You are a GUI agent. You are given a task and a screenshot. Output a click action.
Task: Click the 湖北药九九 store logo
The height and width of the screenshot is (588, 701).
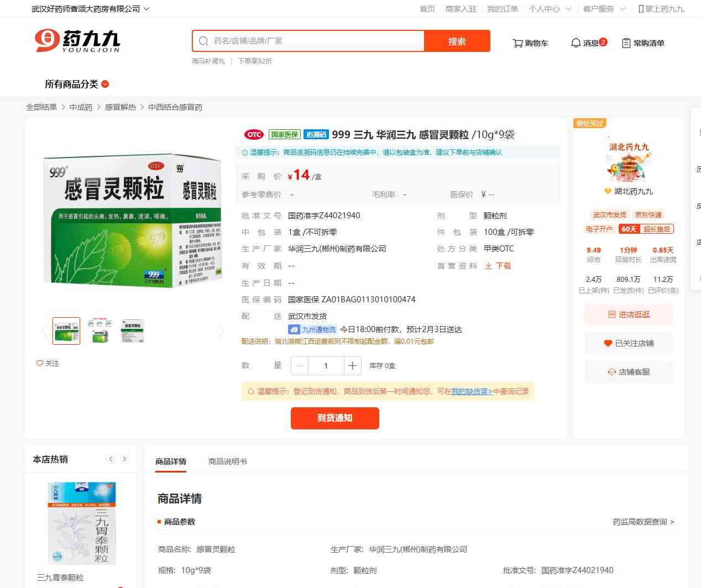point(629,160)
